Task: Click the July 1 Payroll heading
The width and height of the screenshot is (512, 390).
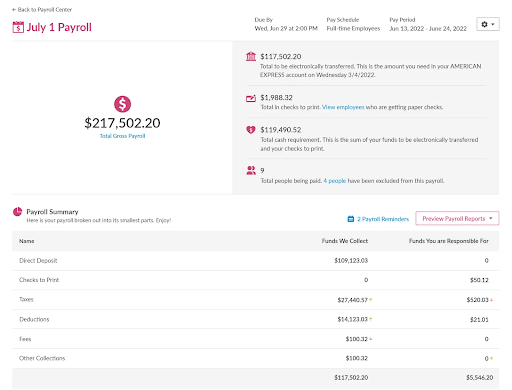Action: (x=59, y=27)
